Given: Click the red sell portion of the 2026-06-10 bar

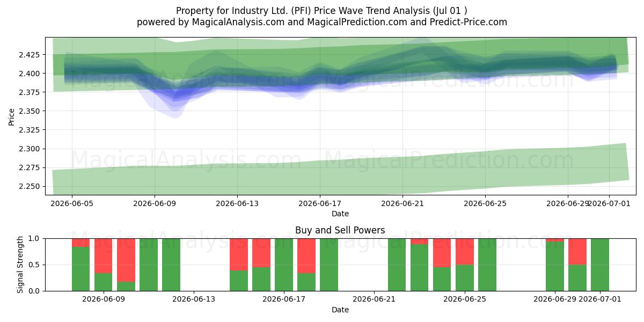Looking at the screenshot, I should [x=126, y=260].
